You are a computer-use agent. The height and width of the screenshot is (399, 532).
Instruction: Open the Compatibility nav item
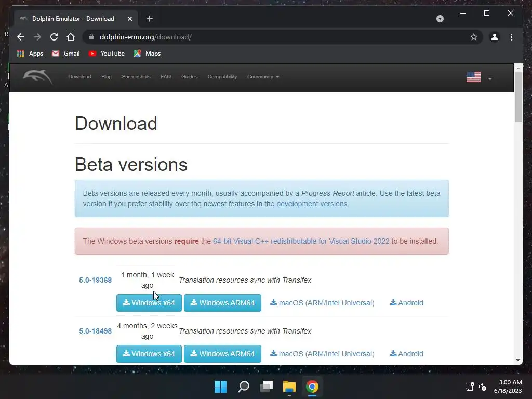point(222,77)
